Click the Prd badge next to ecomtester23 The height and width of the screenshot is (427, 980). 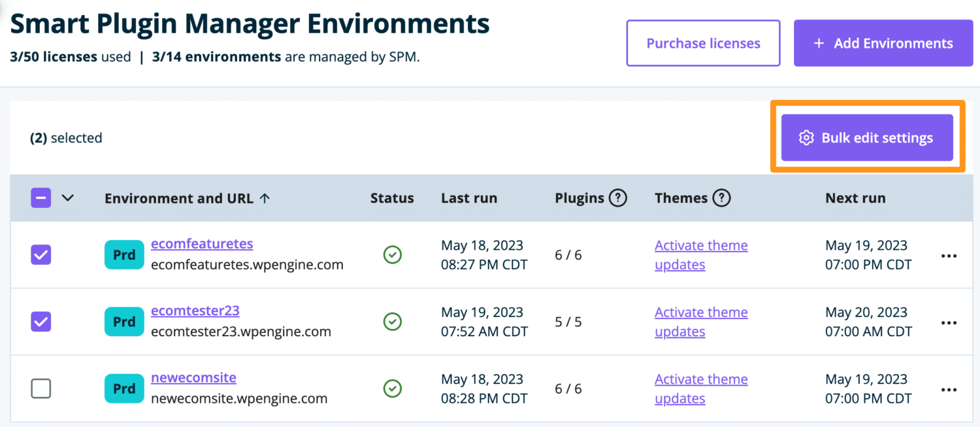[124, 322]
